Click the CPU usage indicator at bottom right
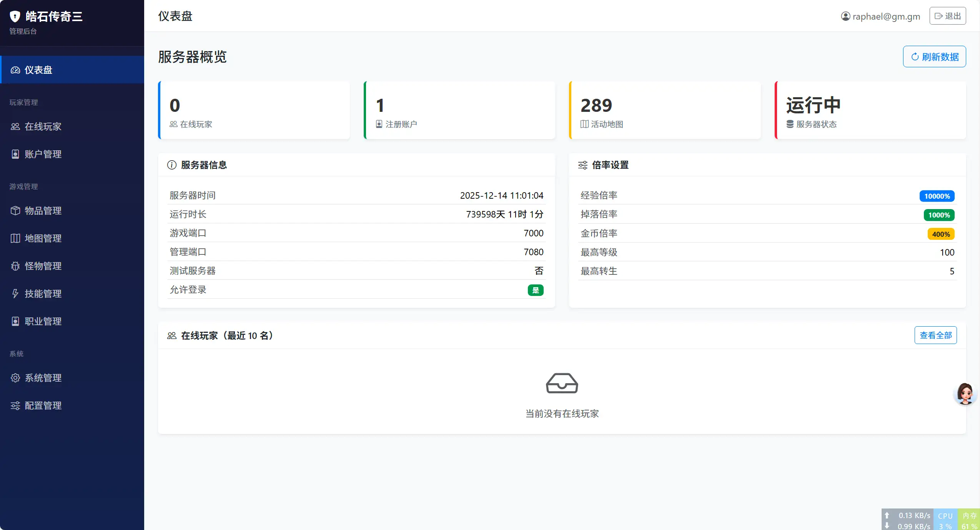 click(945, 520)
